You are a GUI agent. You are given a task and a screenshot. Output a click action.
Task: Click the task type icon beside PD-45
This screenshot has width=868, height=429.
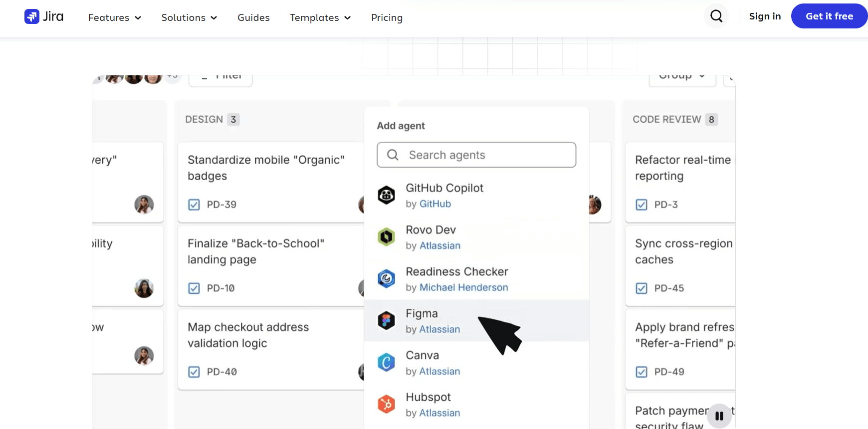pyautogui.click(x=642, y=288)
